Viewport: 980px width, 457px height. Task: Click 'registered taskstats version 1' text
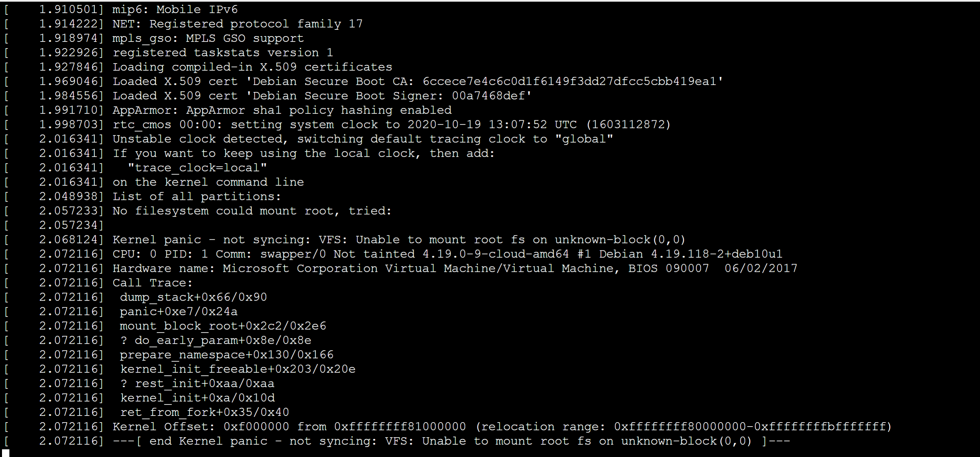tap(222, 53)
